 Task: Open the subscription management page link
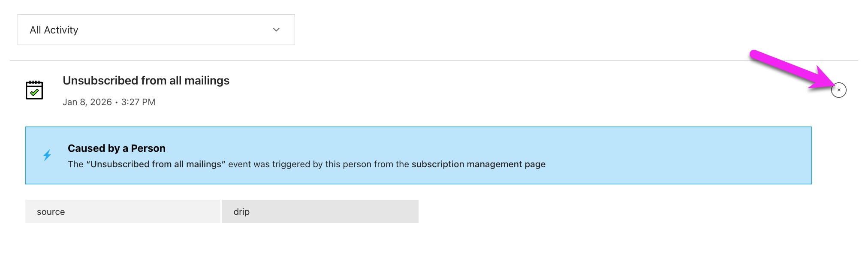pos(478,164)
